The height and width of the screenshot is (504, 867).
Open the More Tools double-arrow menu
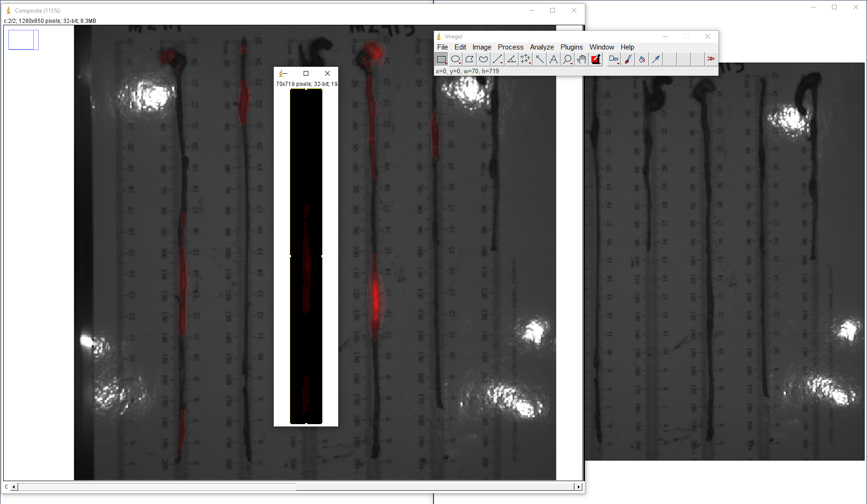pyautogui.click(x=711, y=59)
